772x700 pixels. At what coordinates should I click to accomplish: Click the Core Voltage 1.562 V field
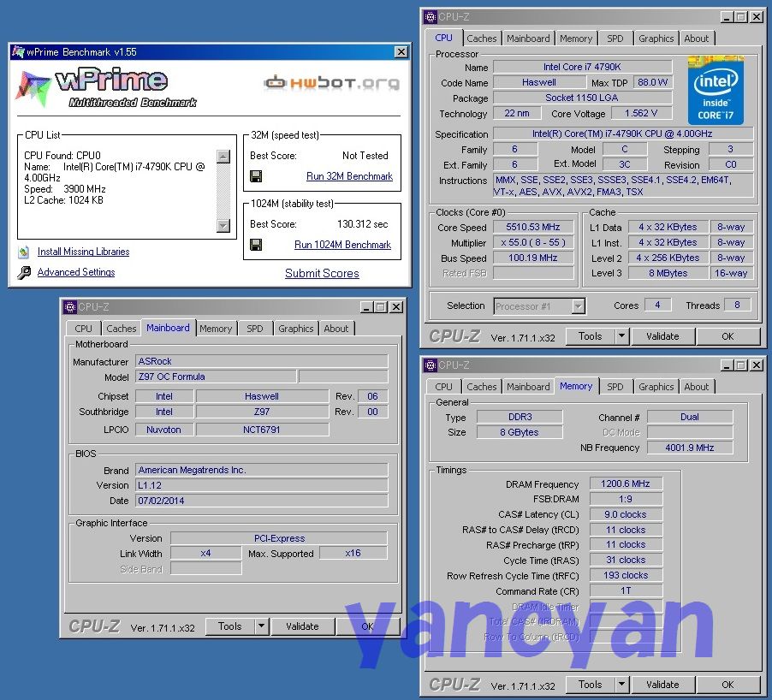coord(641,113)
